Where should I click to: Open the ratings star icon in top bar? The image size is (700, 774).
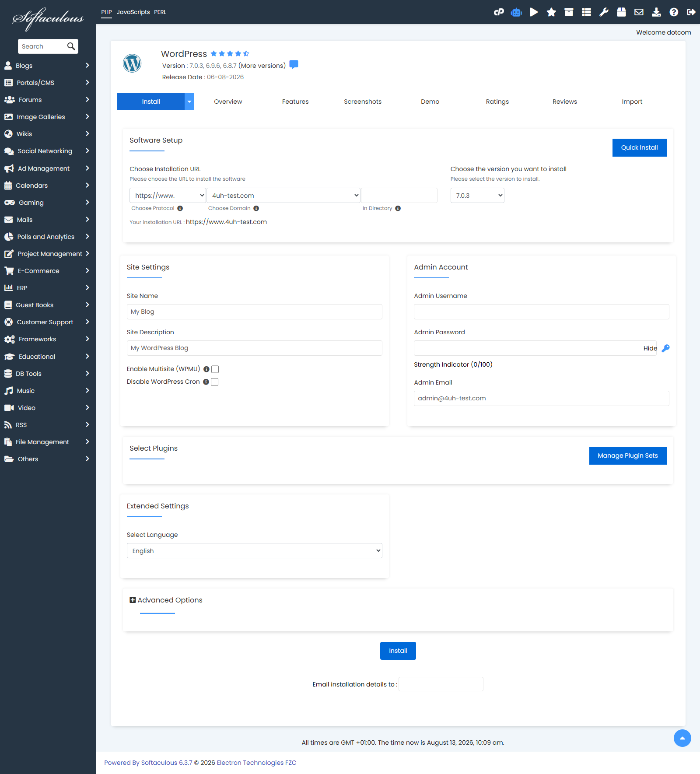(551, 12)
